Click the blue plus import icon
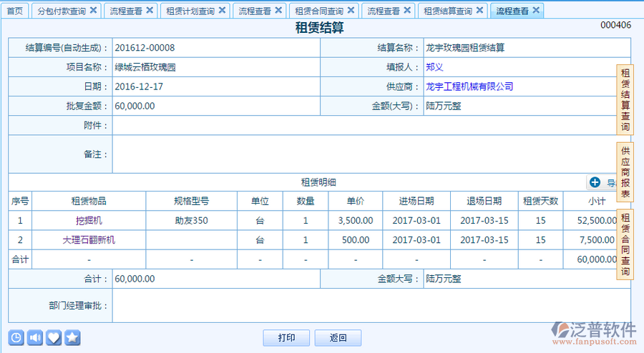 pyautogui.click(x=595, y=182)
